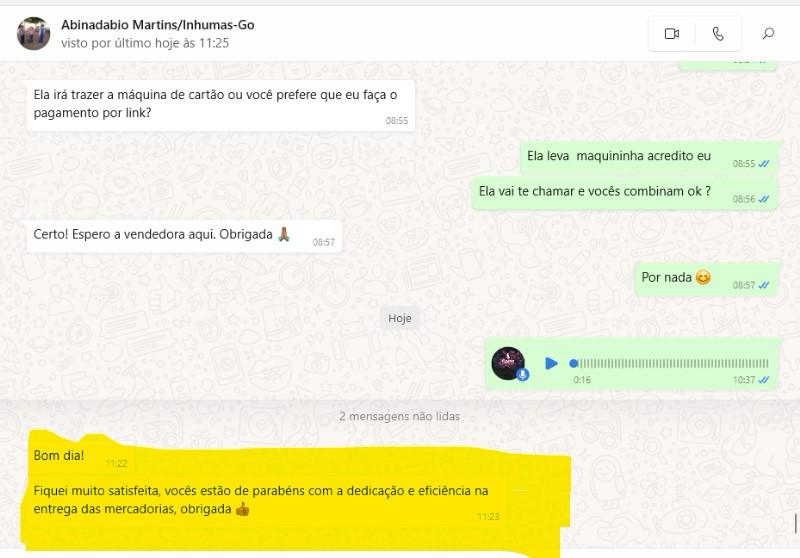Click the 'Hoje' date separator chip
This screenshot has height=558, width=800.
[x=399, y=318]
